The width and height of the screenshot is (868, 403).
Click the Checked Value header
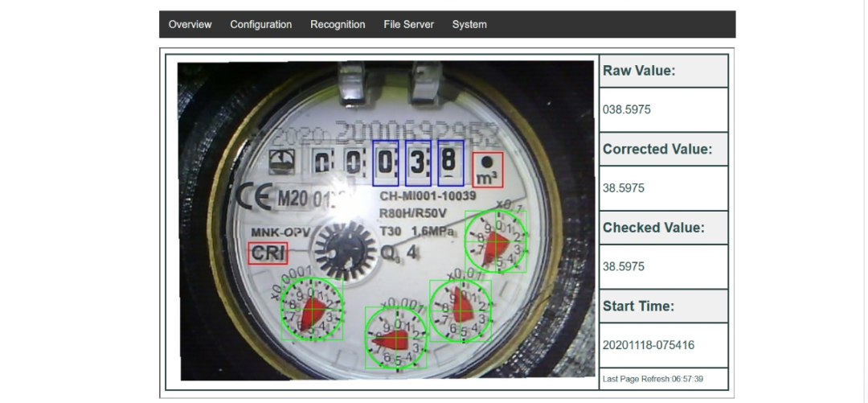[x=663, y=228]
